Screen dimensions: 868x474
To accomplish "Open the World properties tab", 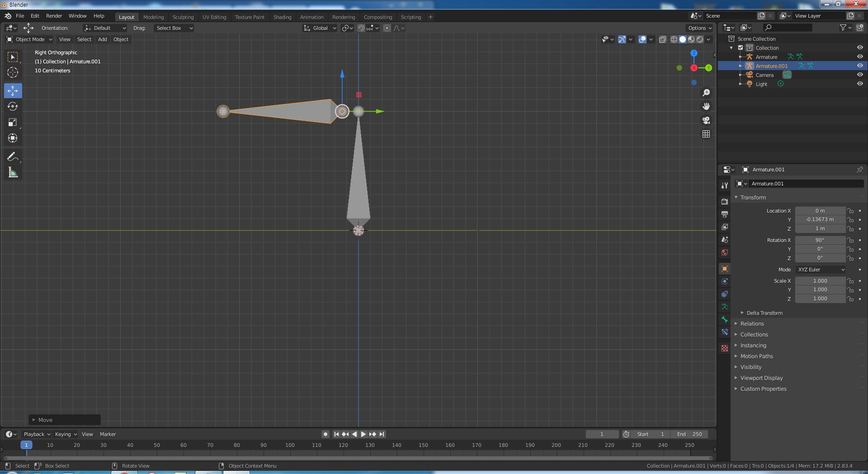I will coord(725,252).
